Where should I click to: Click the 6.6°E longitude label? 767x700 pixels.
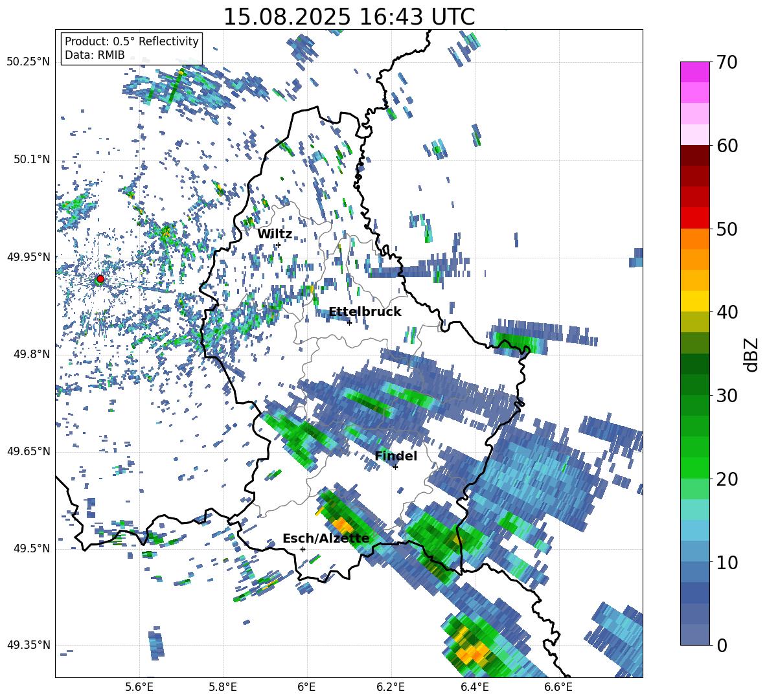tap(558, 687)
